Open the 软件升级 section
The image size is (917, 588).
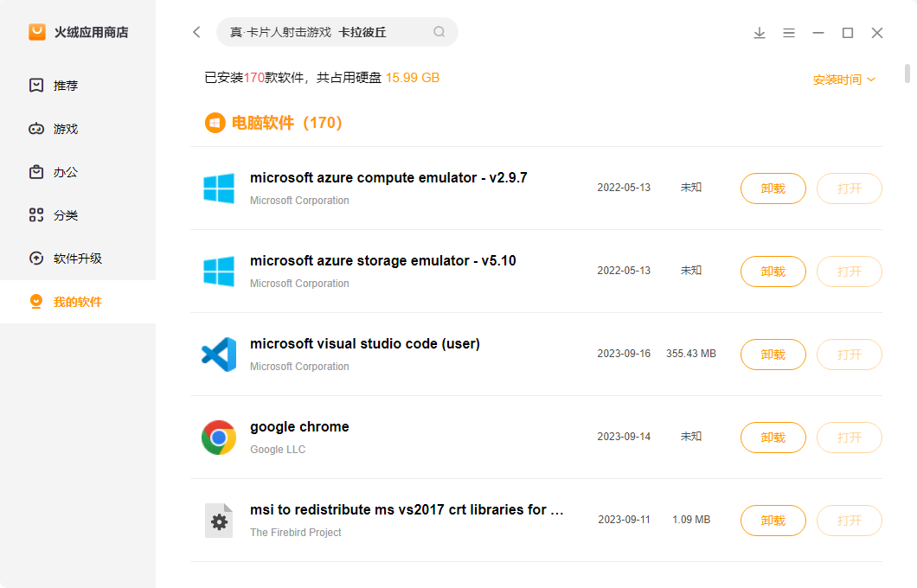(78, 259)
